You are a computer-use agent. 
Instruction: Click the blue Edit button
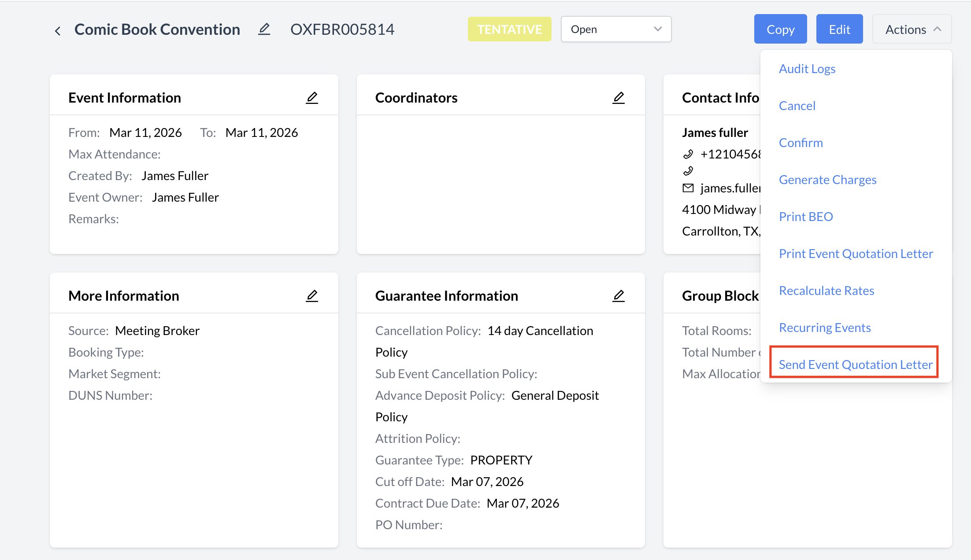coord(839,29)
